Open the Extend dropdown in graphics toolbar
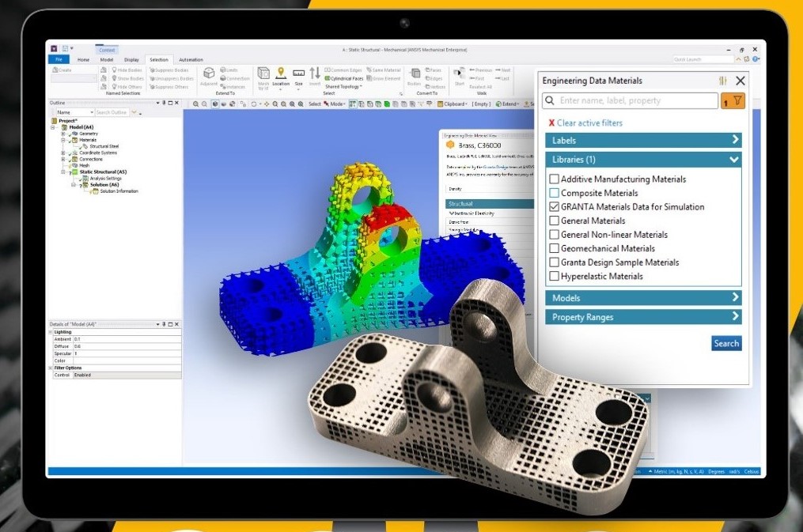This screenshot has width=803, height=532. (x=507, y=104)
